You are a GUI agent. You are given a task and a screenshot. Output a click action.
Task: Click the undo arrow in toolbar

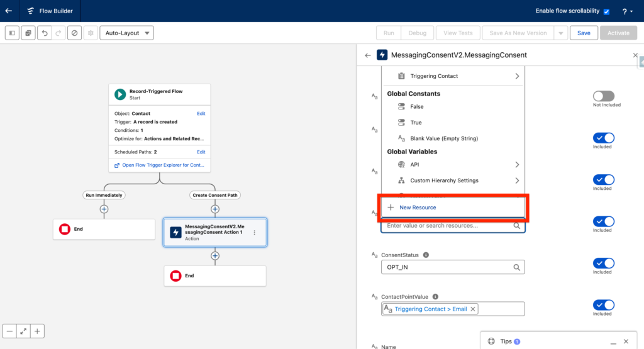43,33
